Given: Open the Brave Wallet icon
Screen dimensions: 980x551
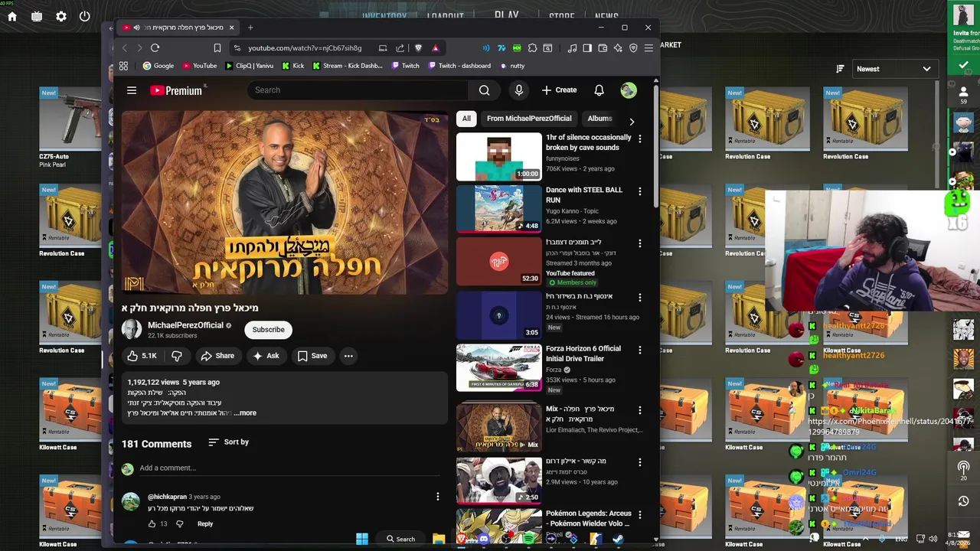Looking at the screenshot, I should [x=603, y=47].
